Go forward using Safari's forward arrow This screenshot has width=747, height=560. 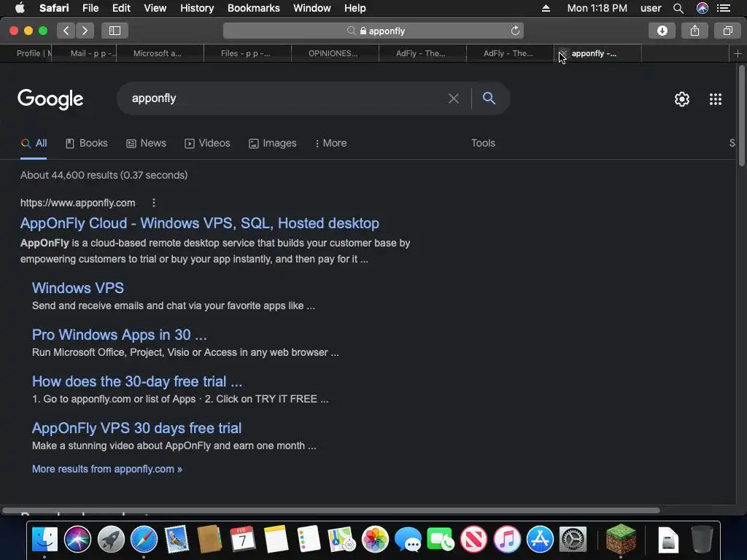pyautogui.click(x=85, y=31)
